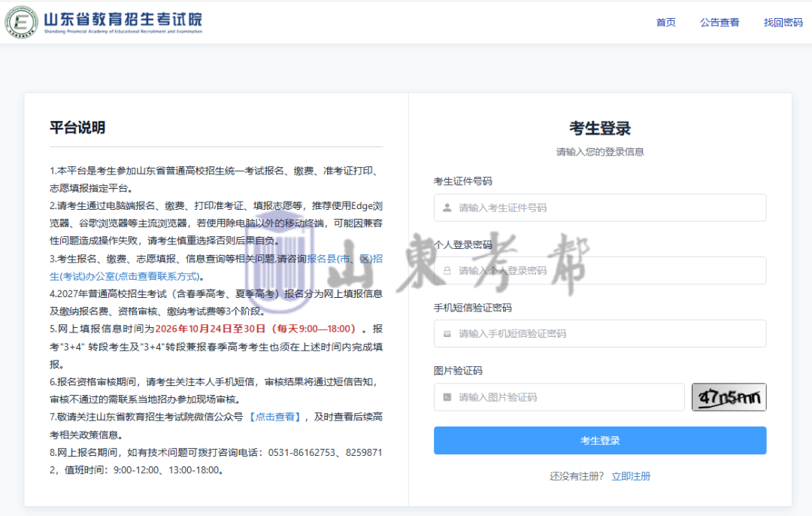The image size is (812, 516).
Task: Click the image icon in the captcha field
Action: click(447, 397)
